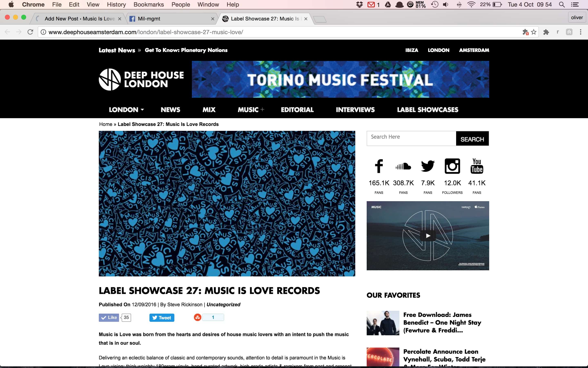Image resolution: width=588 pixels, height=368 pixels.
Task: Click the StumbleUpon share icon
Action: [x=197, y=317]
